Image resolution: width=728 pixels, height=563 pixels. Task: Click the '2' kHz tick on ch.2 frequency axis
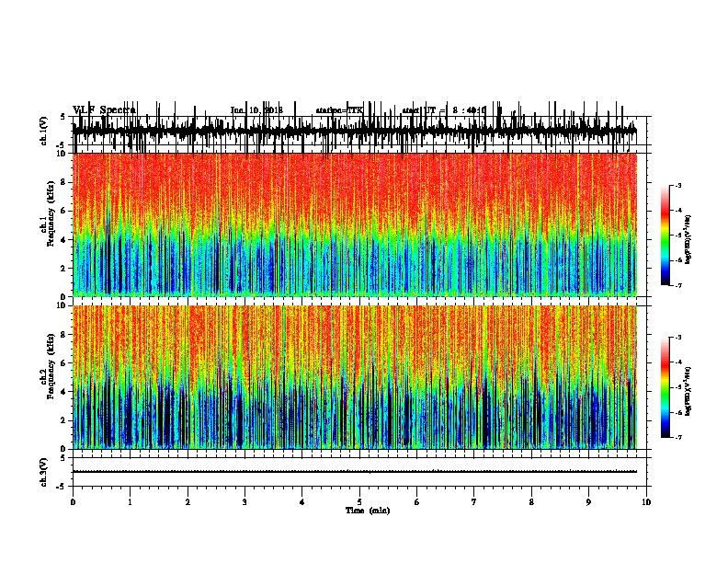pos(63,420)
